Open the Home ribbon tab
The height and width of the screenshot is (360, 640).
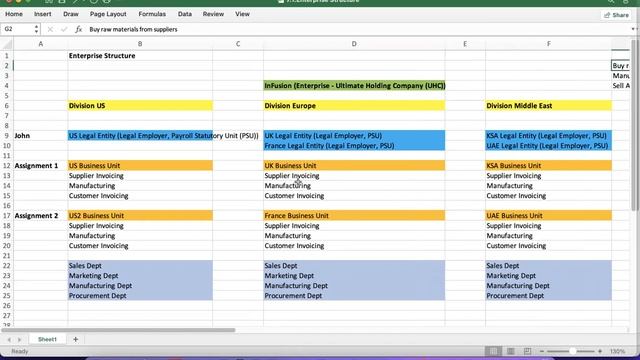click(x=14, y=14)
